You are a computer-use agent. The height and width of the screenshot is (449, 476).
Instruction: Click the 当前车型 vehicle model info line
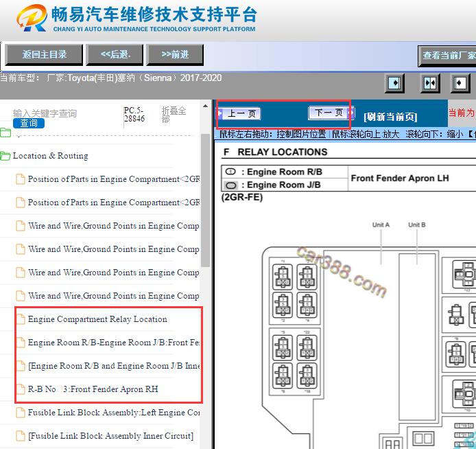(111, 78)
